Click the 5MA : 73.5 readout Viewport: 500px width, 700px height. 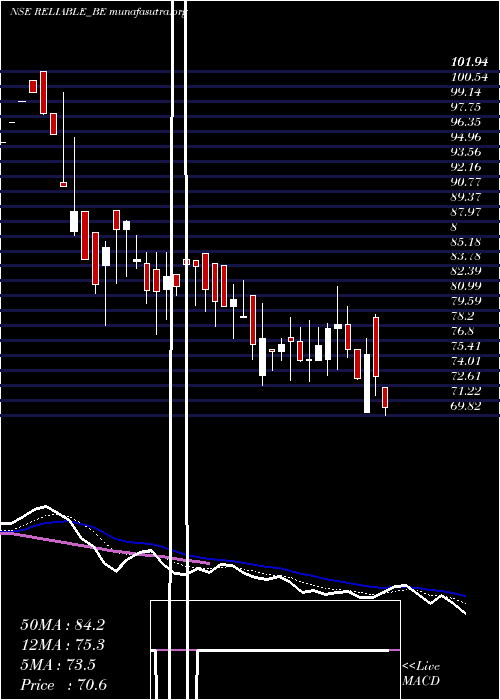tap(58, 665)
